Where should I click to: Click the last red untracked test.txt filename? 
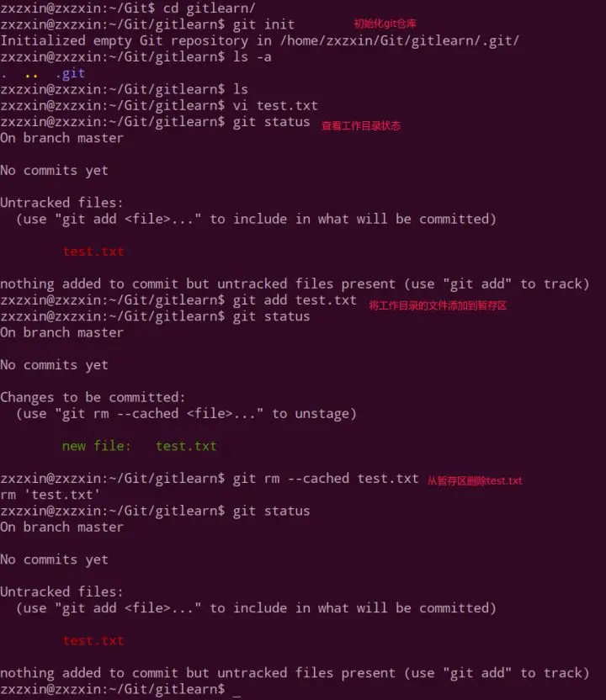[x=93, y=641]
